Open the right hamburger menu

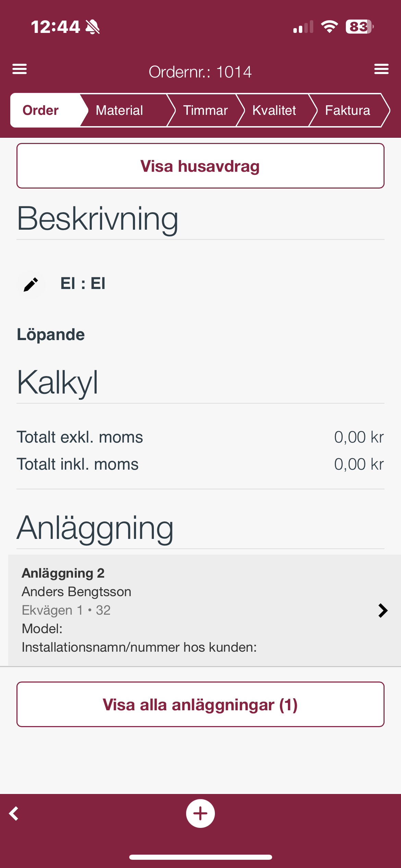click(x=381, y=69)
